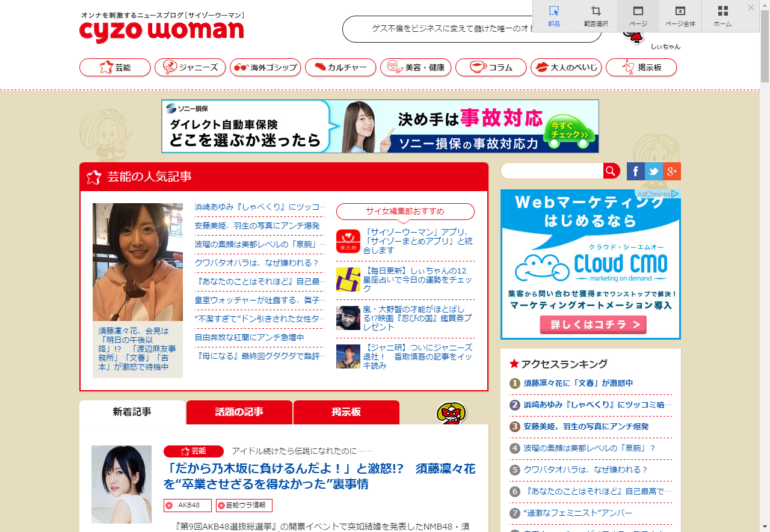Open 波瑠の素顔は美都レベル popular article link
Image resolution: width=770 pixels, height=532 pixels.
click(259, 244)
